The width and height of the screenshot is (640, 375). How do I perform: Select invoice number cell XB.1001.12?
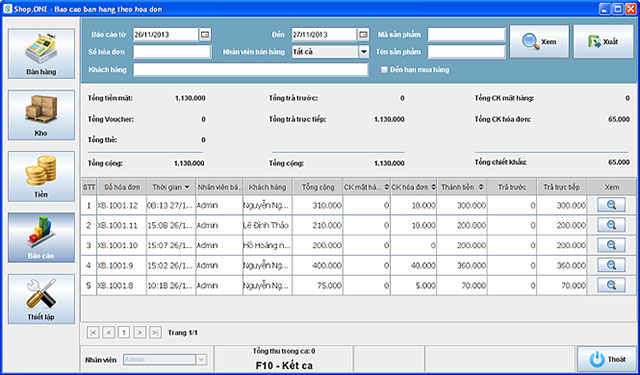tap(122, 205)
